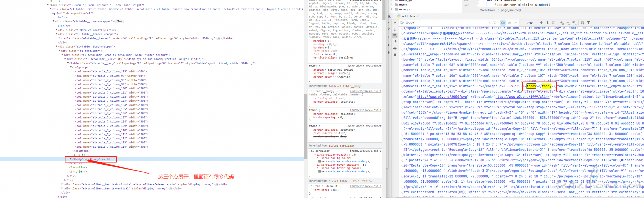
Task: Expand the margin shorthand property triangle
Action: click(x=326, y=41)
